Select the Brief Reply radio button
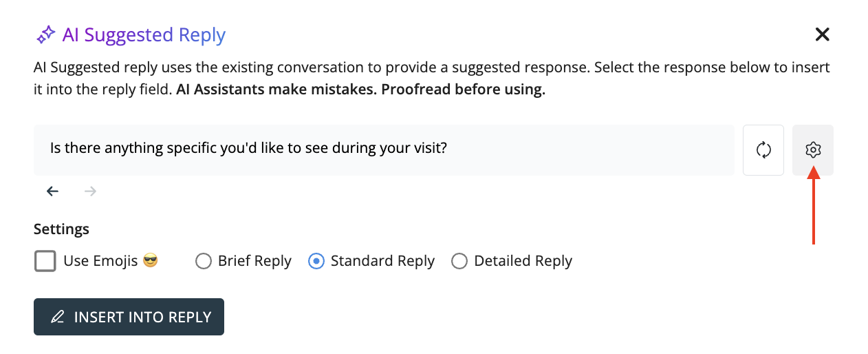 203,262
